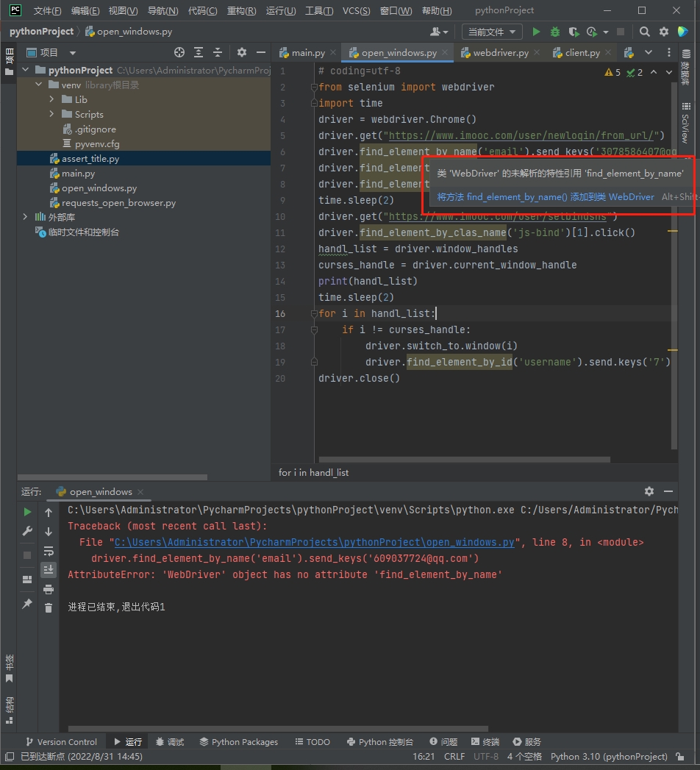The width and height of the screenshot is (700, 770).
Task: Open the user account dropdown in toolbar
Action: tap(439, 32)
